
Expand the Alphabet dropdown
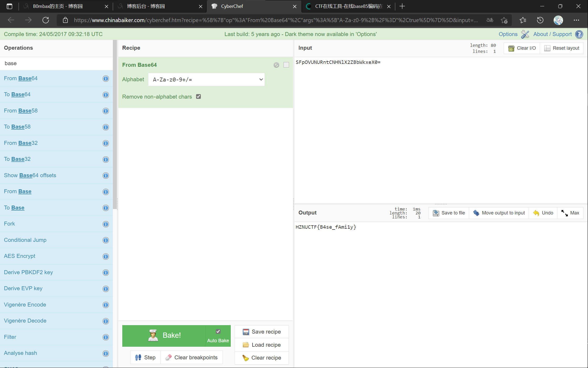206,79
